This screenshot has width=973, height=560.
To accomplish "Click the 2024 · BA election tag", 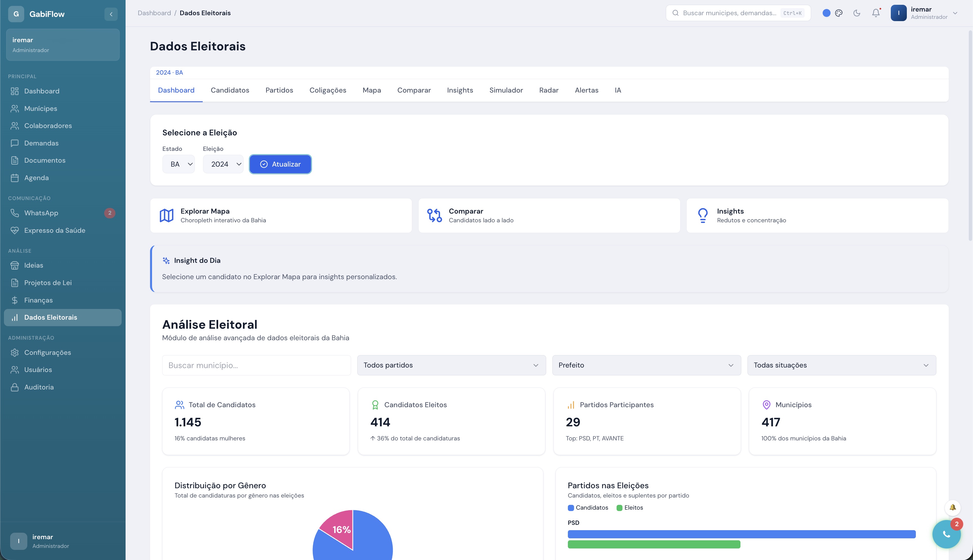I will (169, 73).
